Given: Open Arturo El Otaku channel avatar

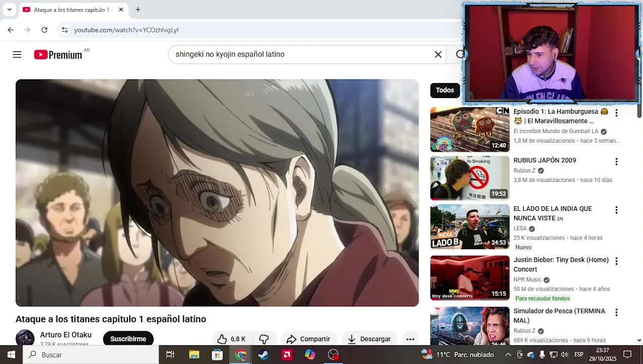Looking at the screenshot, I should (25, 338).
